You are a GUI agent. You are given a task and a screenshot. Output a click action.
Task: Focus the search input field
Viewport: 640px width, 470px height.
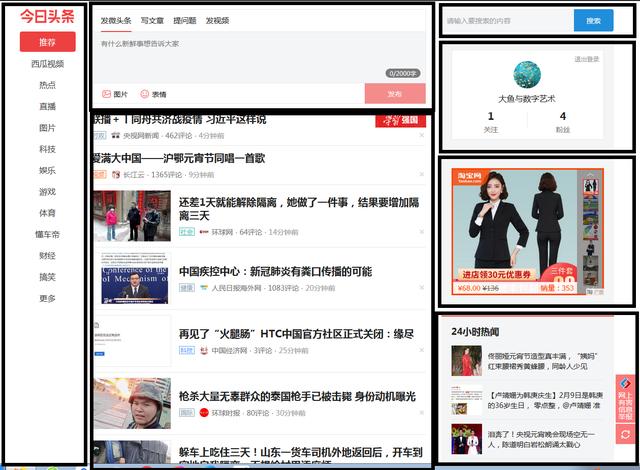pyautogui.click(x=508, y=20)
